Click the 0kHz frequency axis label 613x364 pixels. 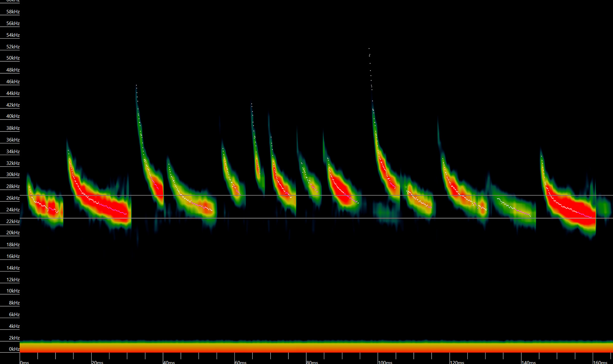pyautogui.click(x=14, y=349)
